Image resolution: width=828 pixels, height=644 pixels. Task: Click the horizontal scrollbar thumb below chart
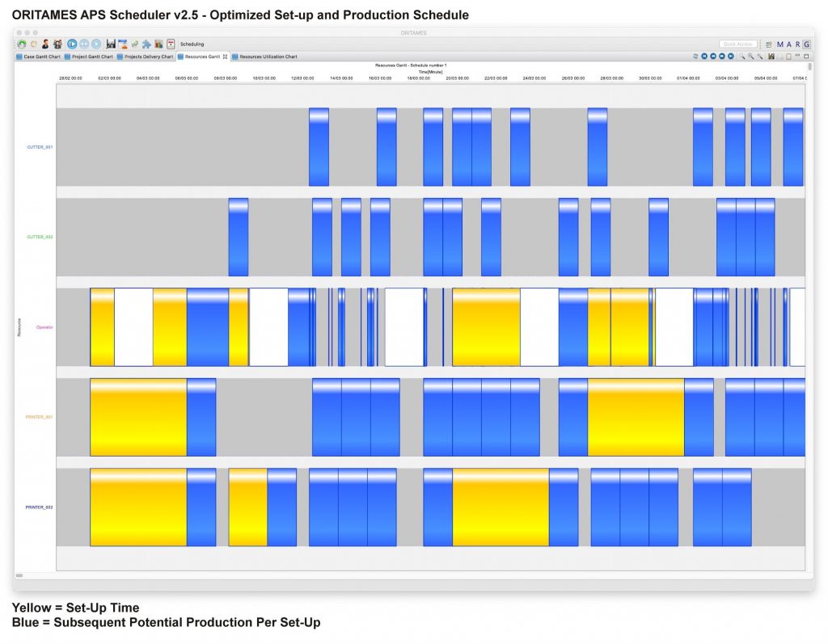click(19, 576)
